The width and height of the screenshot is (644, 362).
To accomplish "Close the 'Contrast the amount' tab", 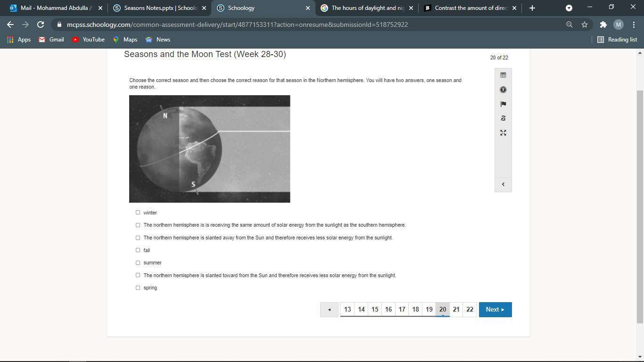I will coord(514,8).
